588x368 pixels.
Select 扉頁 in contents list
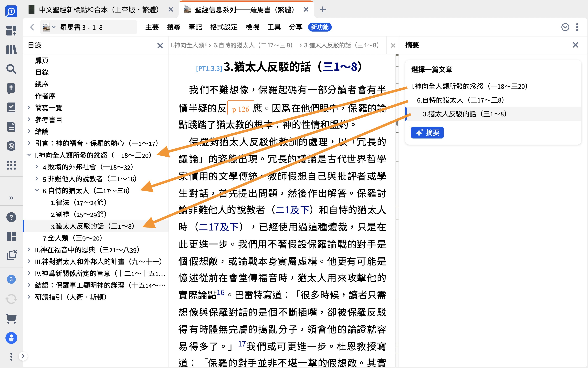pyautogui.click(x=42, y=60)
